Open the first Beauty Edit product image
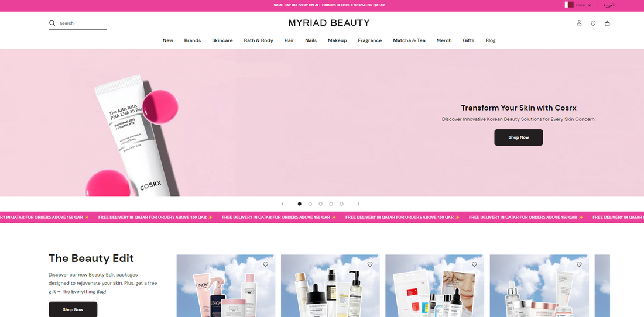 (x=226, y=286)
